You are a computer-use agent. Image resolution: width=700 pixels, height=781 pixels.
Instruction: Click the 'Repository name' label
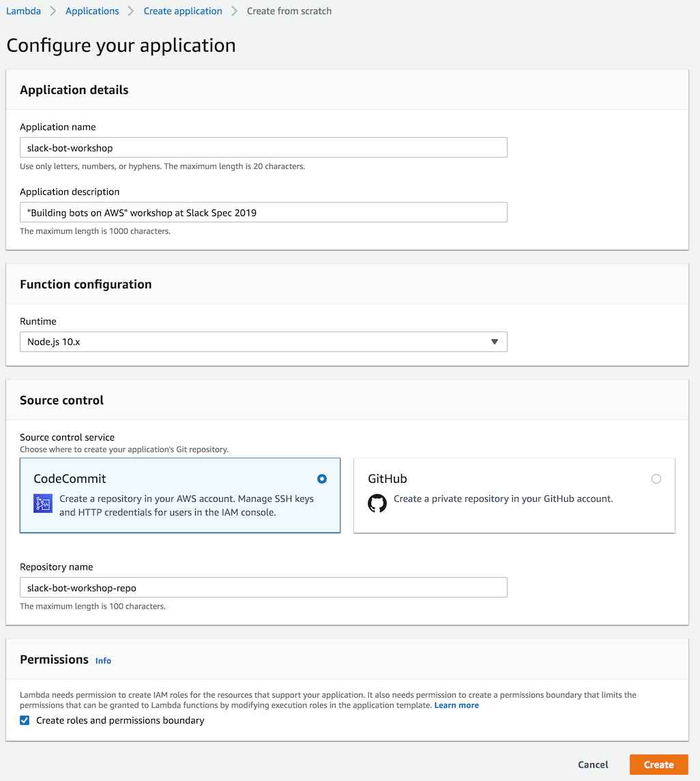coord(57,567)
